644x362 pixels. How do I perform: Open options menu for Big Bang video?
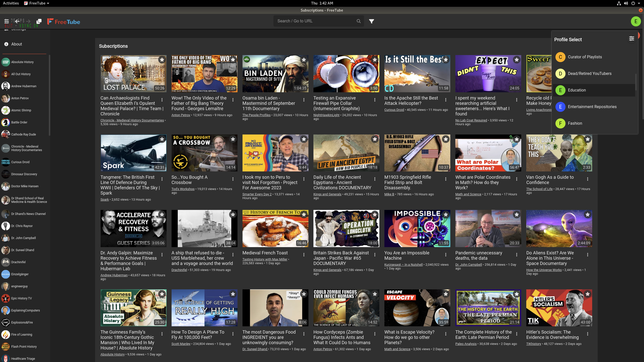[x=233, y=100]
